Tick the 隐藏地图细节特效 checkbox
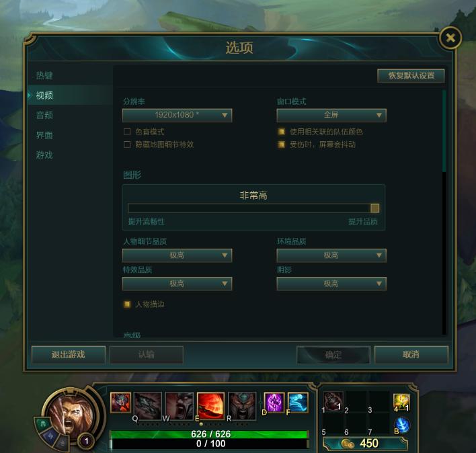 pyautogui.click(x=127, y=145)
